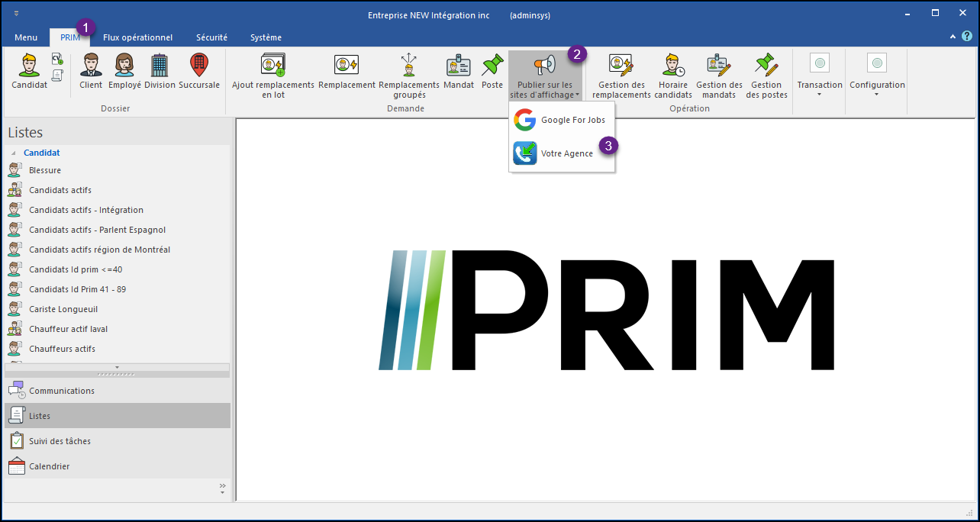This screenshot has width=980, height=522.
Task: Open the Division building icon
Action: click(x=160, y=72)
